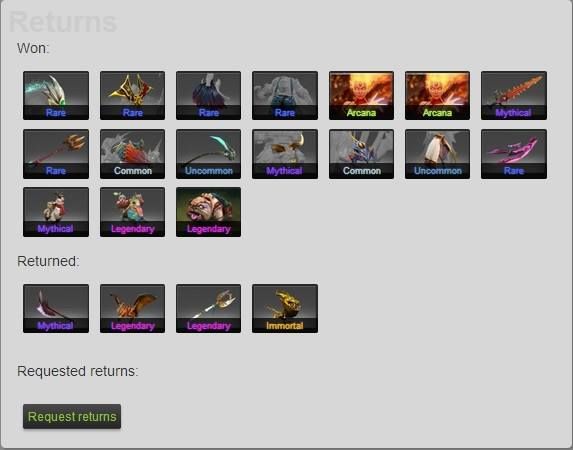Select the Legendary winged dragon in Returned
The height and width of the screenshot is (450, 573).
point(132,309)
